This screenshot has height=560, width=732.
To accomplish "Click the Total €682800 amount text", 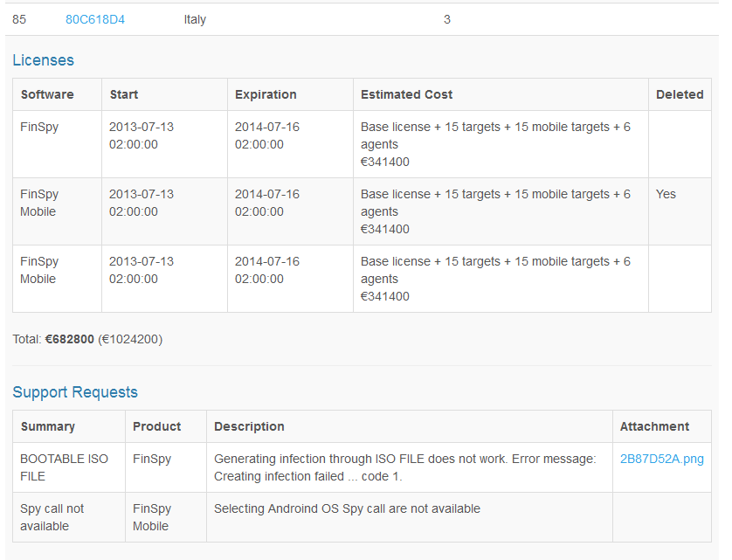I will (70, 339).
